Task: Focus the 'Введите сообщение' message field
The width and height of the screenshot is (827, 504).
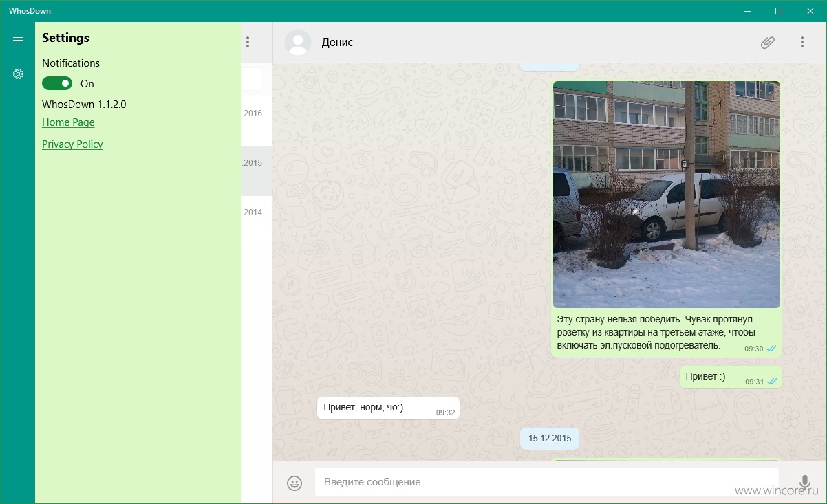Action: (x=547, y=482)
